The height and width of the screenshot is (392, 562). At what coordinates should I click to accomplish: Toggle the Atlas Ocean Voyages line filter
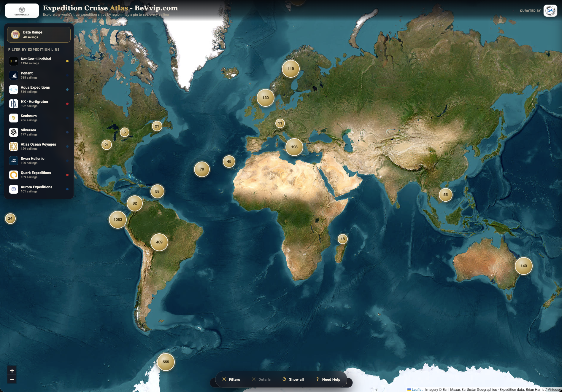39,146
